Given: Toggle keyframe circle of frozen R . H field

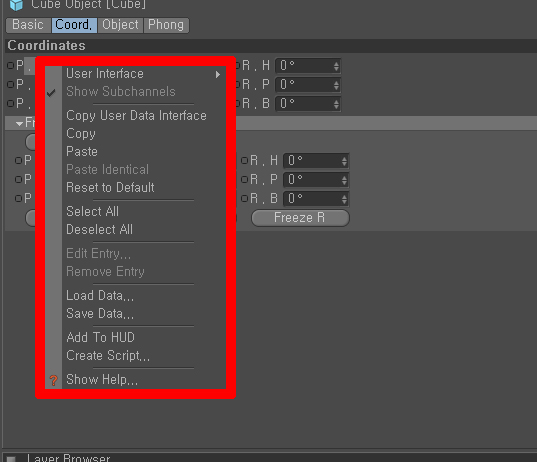Looking at the screenshot, I should tap(245, 160).
